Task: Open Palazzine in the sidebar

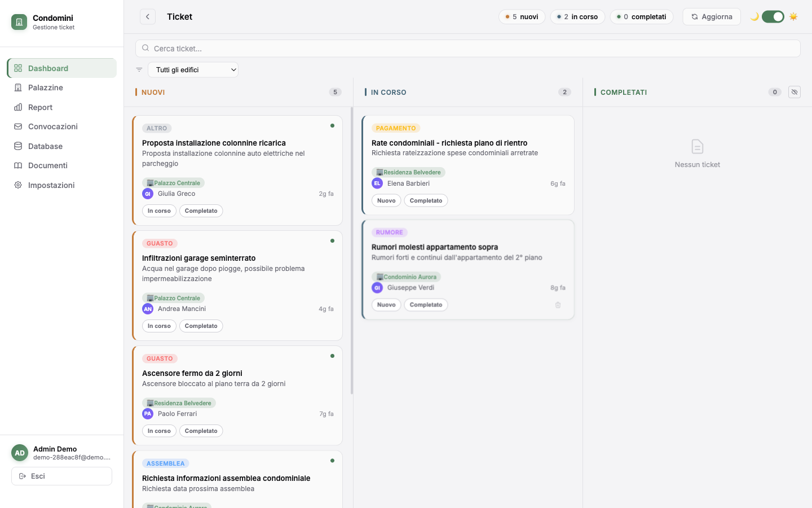Action: (62, 87)
